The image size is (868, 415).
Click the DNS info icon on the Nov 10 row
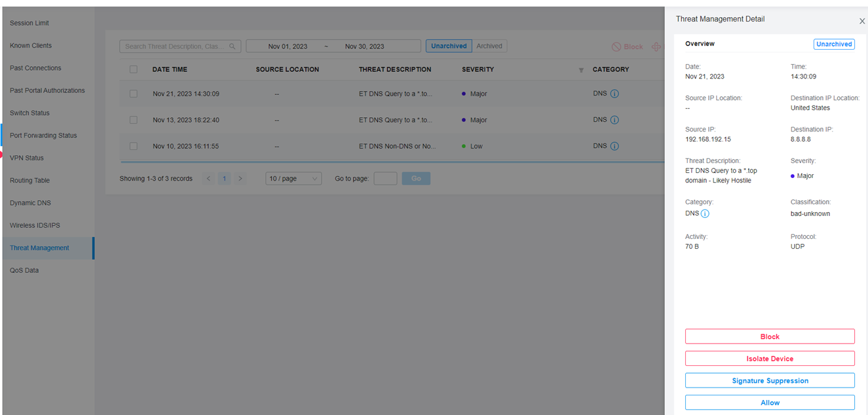tap(614, 145)
